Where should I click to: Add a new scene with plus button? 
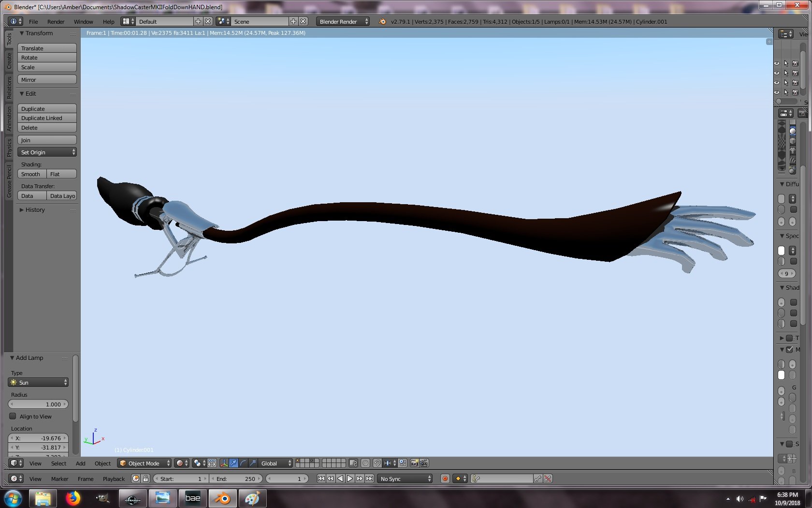coord(293,21)
